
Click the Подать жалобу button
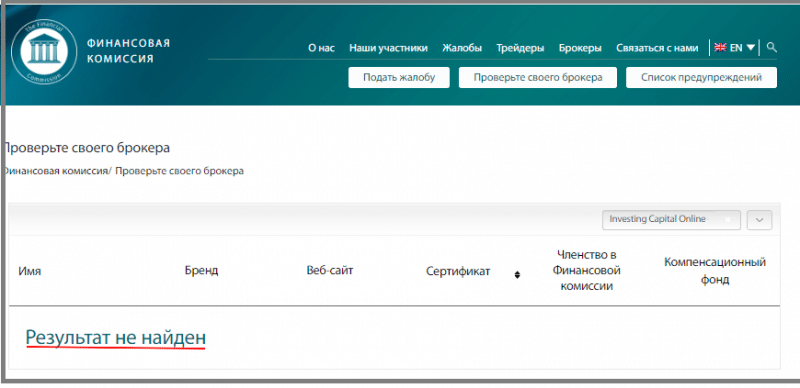399,78
